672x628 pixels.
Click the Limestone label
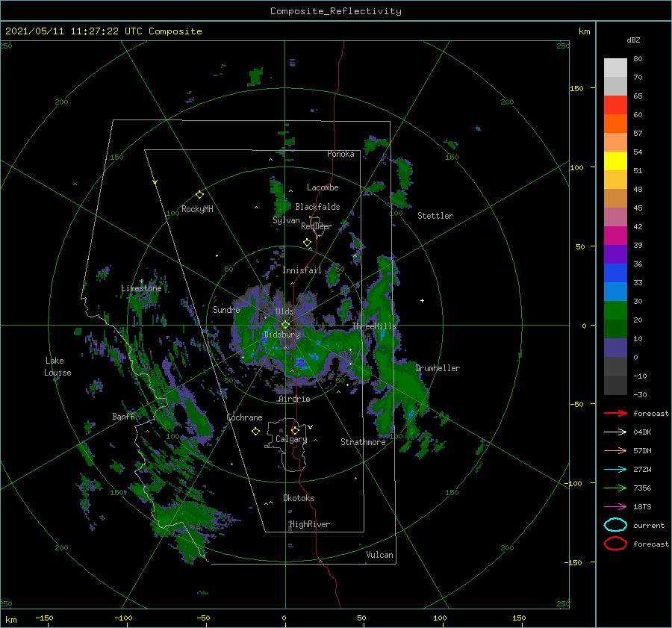[141, 288]
